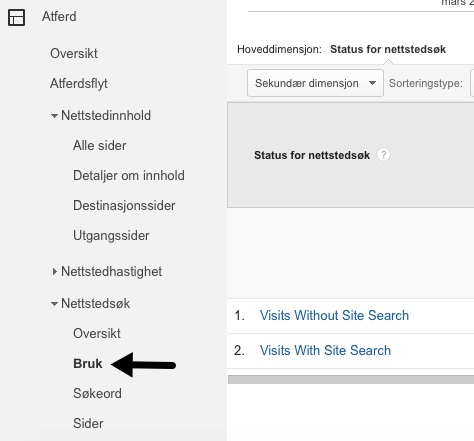Image resolution: width=474 pixels, height=441 pixels.
Task: Click the Status for nettstedsøk column header
Action: [x=312, y=155]
